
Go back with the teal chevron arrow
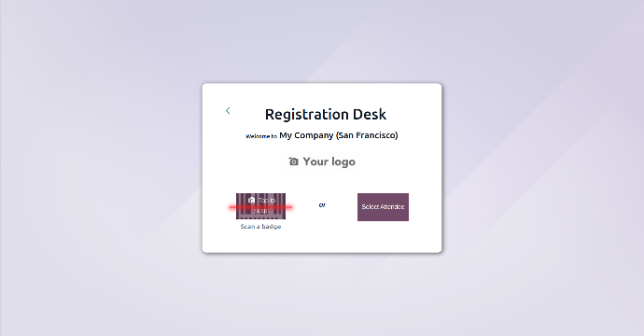(x=228, y=110)
